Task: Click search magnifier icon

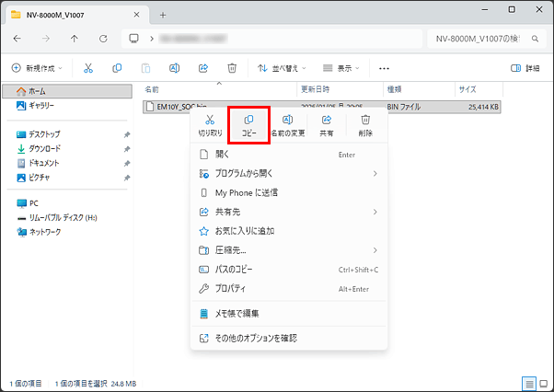Action: coord(535,39)
